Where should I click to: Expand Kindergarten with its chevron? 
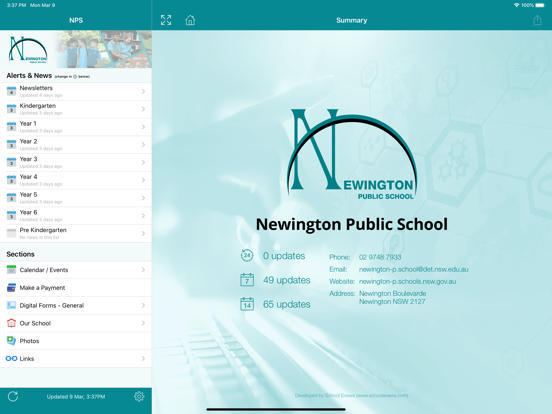(x=143, y=109)
